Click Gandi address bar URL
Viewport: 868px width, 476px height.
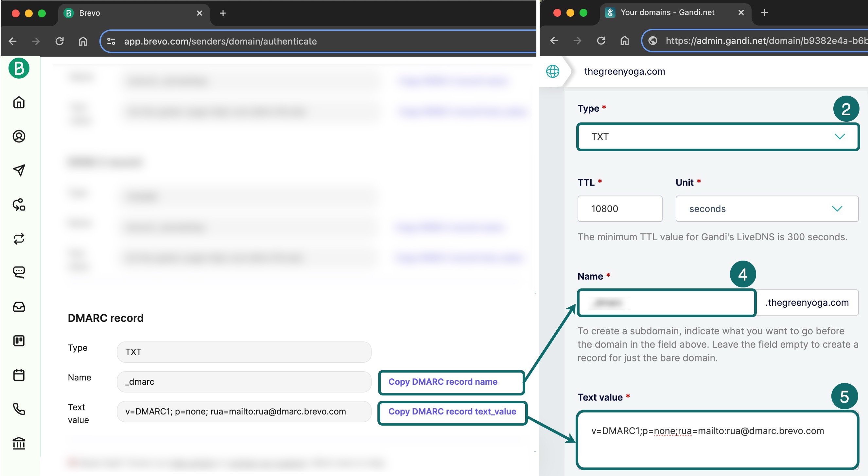click(767, 41)
